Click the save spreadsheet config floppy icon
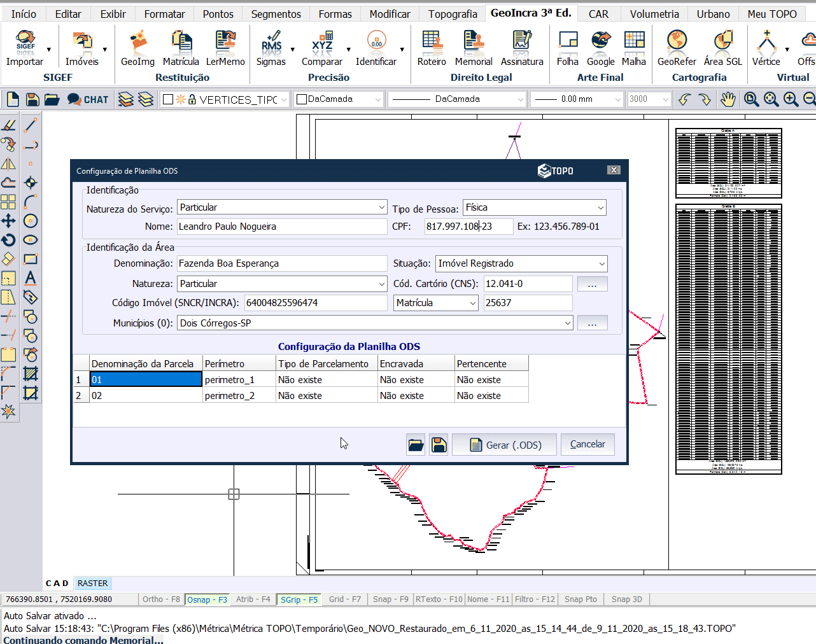 [x=439, y=445]
